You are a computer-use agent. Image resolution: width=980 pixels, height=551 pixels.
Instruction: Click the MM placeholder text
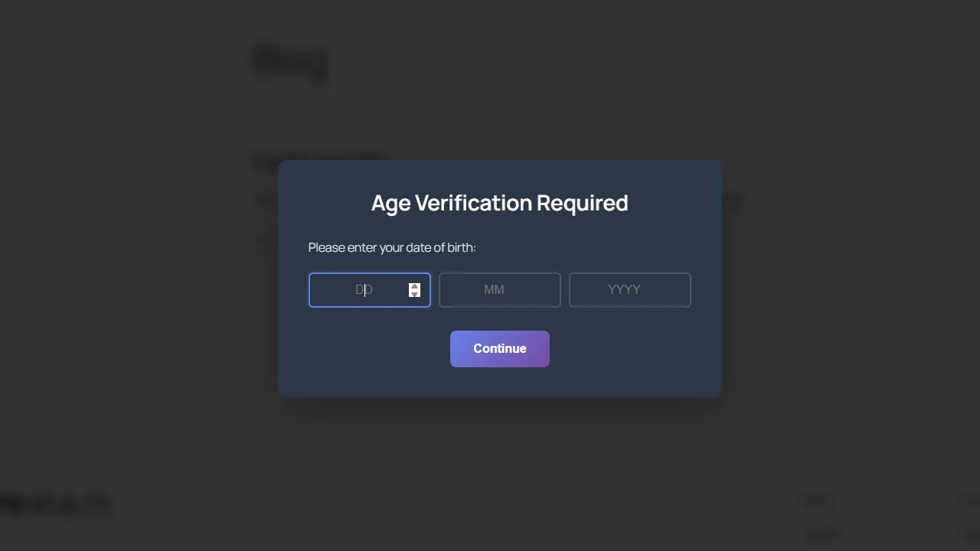click(x=494, y=290)
